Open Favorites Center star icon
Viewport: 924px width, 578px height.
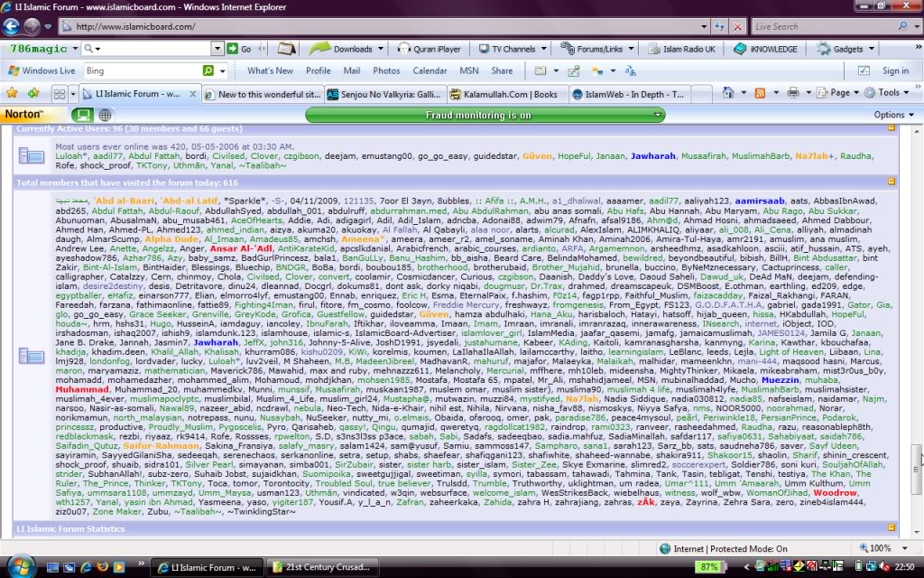coord(12,93)
